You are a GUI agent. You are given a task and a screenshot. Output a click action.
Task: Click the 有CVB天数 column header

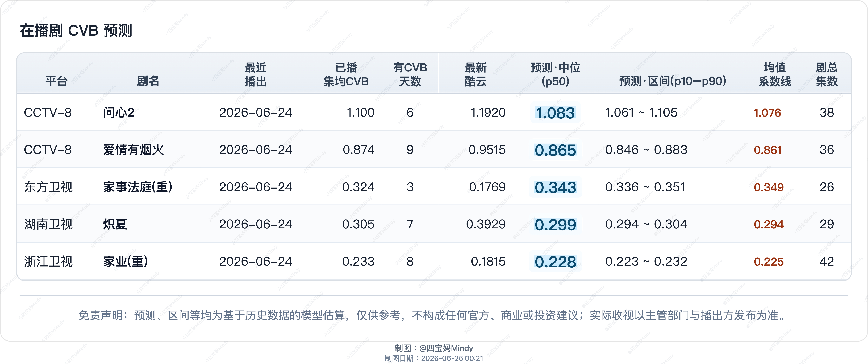pyautogui.click(x=410, y=74)
